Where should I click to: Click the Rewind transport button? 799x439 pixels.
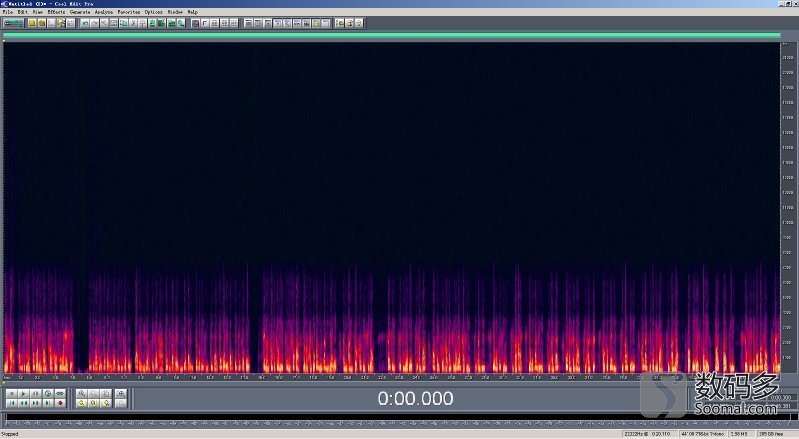click(x=22, y=403)
